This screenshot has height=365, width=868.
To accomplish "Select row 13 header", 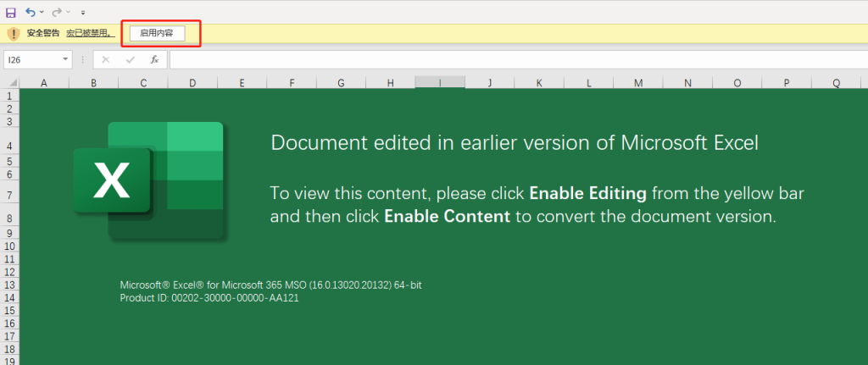I will point(10,285).
